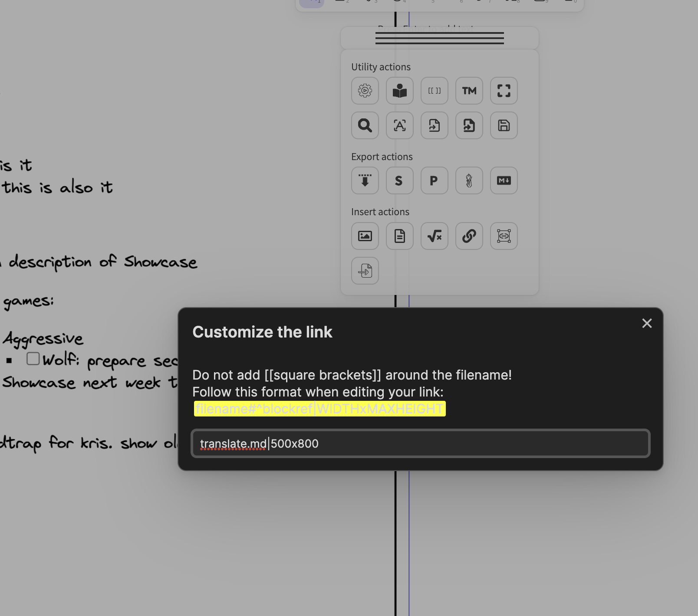Export drawing as PNG

(x=434, y=181)
